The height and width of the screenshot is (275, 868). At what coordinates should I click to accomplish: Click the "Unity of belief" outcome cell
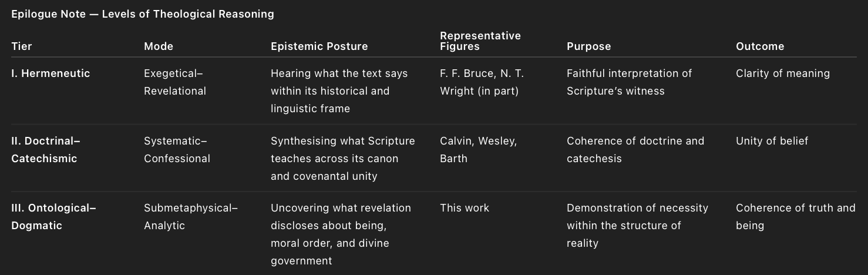click(772, 141)
